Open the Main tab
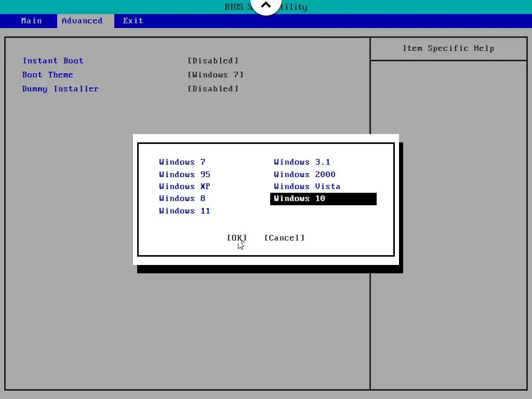 pyautogui.click(x=31, y=21)
